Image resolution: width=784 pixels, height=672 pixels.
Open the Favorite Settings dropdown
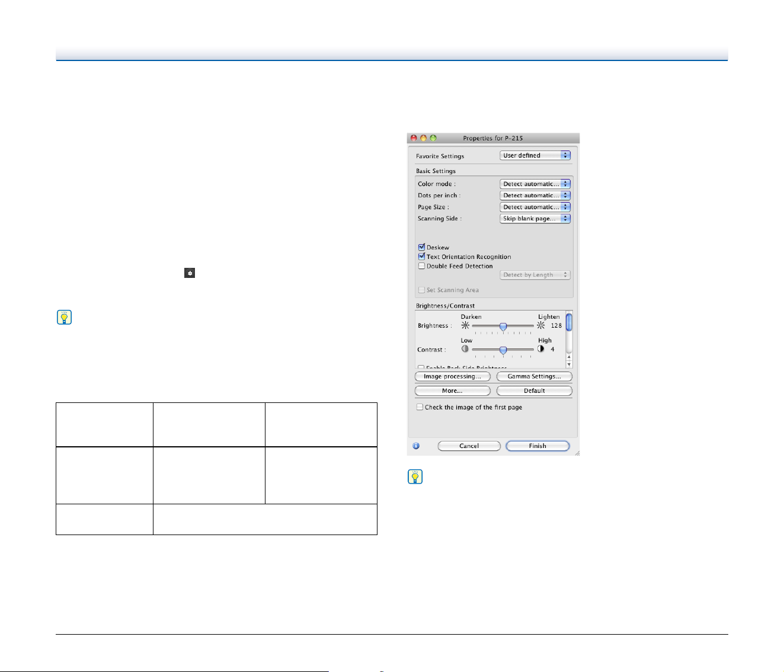[x=535, y=155]
